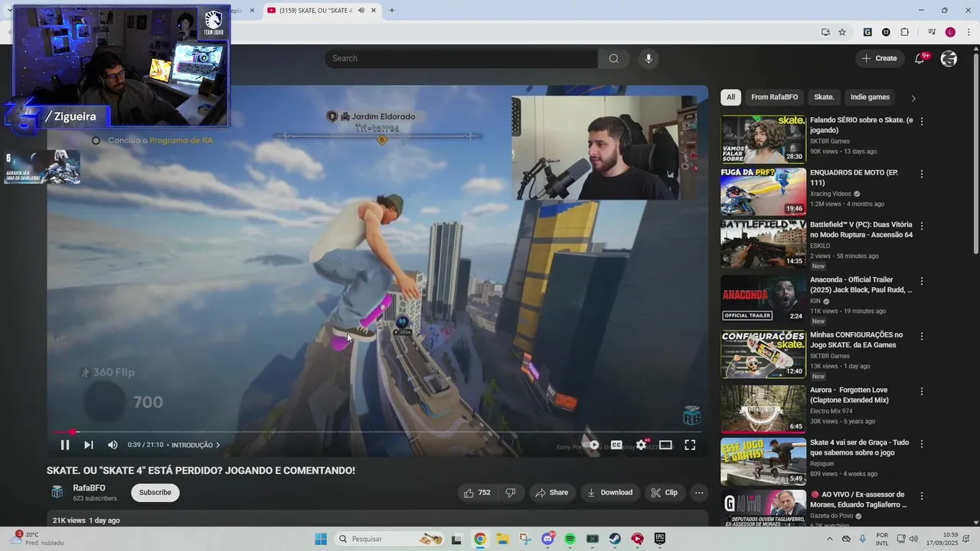Open more actions menu beside Clip
Image resolution: width=980 pixels, height=551 pixels.
click(699, 493)
